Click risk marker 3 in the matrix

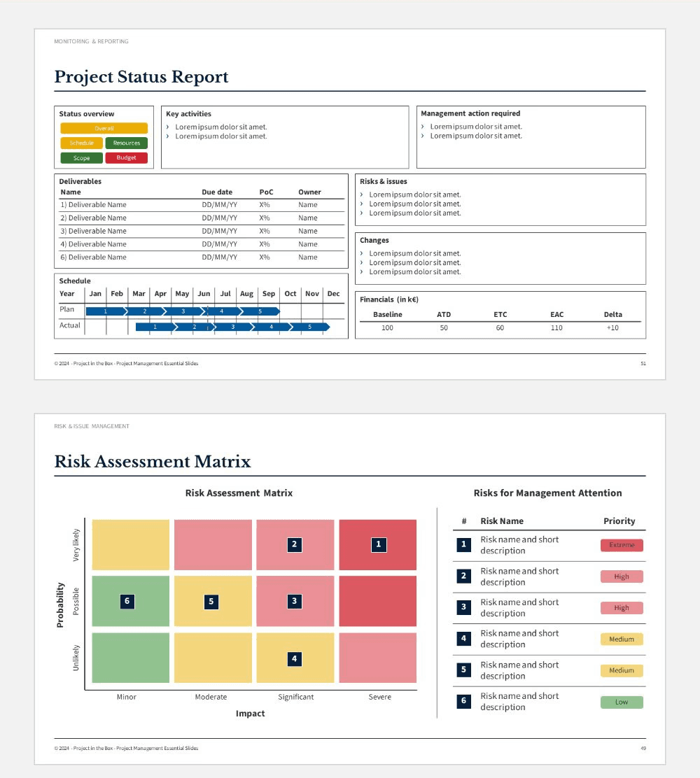coord(295,602)
